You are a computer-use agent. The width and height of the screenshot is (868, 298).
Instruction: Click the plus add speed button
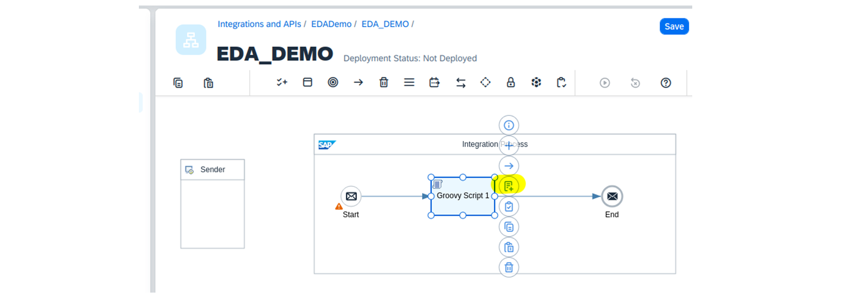[x=509, y=145]
